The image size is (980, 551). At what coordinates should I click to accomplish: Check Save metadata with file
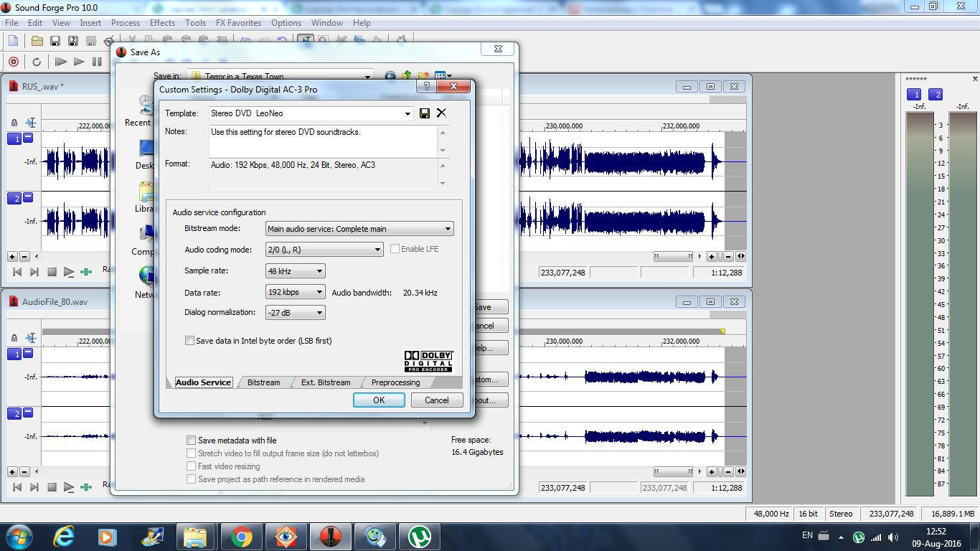(191, 441)
